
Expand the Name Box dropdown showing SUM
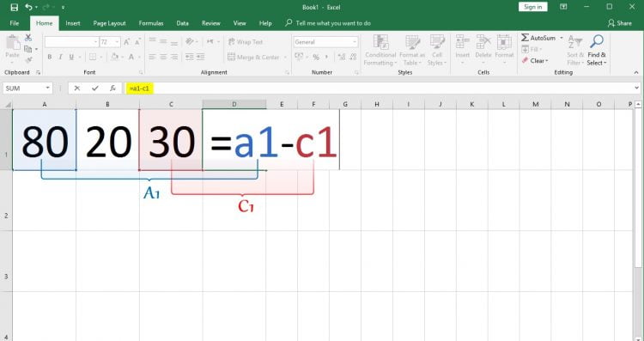47,88
